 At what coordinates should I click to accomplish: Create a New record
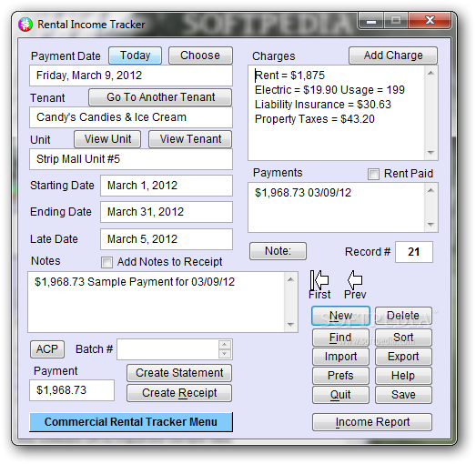[x=340, y=316]
